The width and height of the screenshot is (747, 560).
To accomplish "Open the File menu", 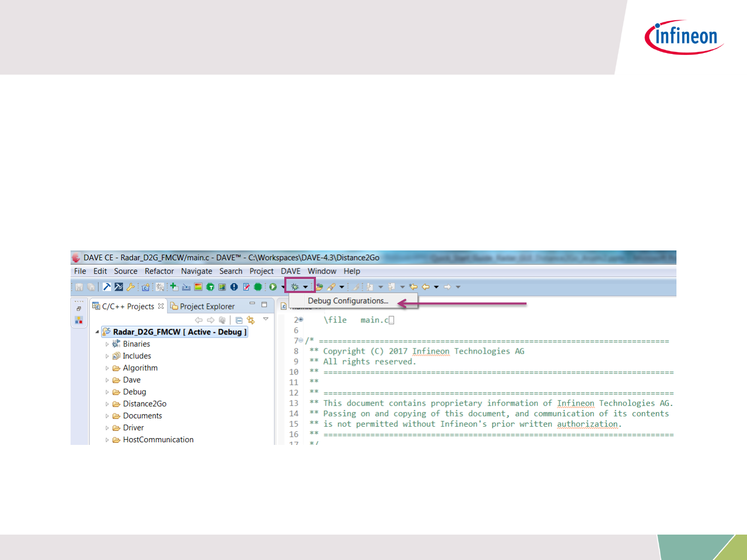I will pyautogui.click(x=80, y=271).
